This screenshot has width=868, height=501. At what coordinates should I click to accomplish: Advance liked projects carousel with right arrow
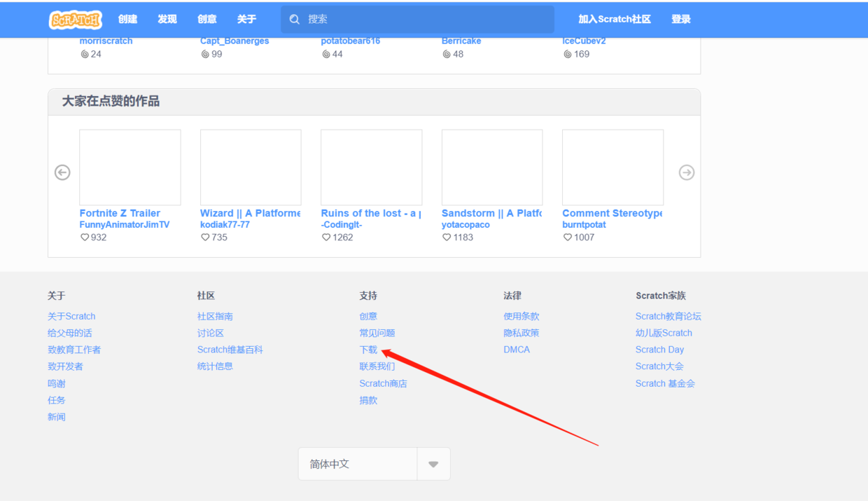[x=686, y=172]
